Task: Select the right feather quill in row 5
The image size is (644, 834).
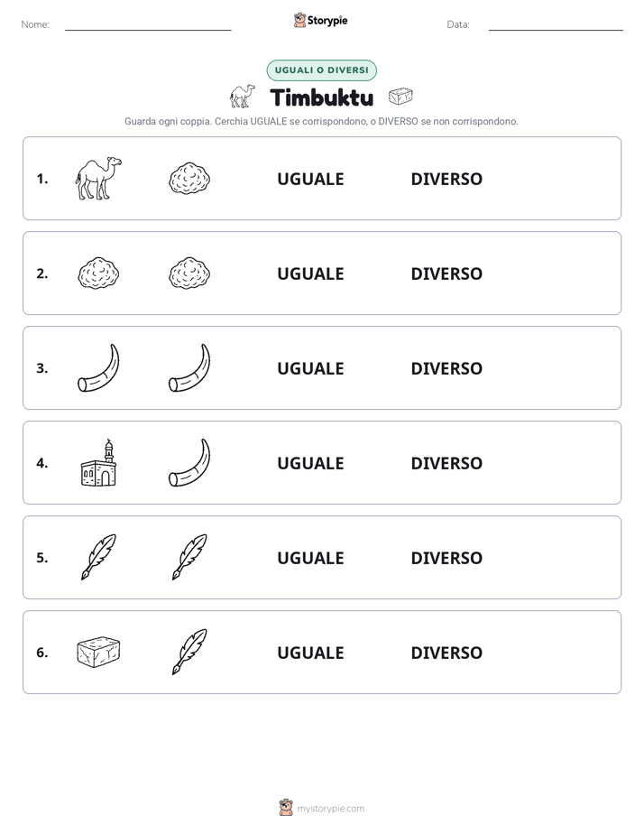Action: [189, 557]
